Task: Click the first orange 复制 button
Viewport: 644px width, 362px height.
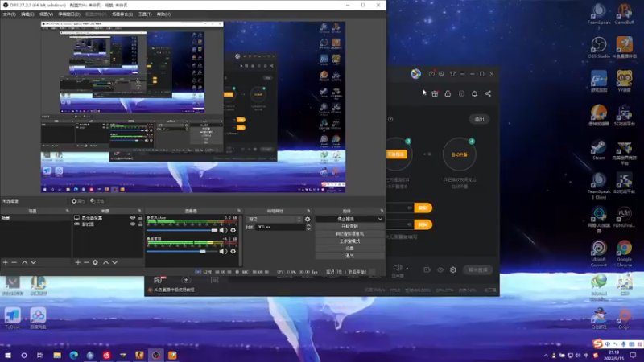Action: coord(423,208)
